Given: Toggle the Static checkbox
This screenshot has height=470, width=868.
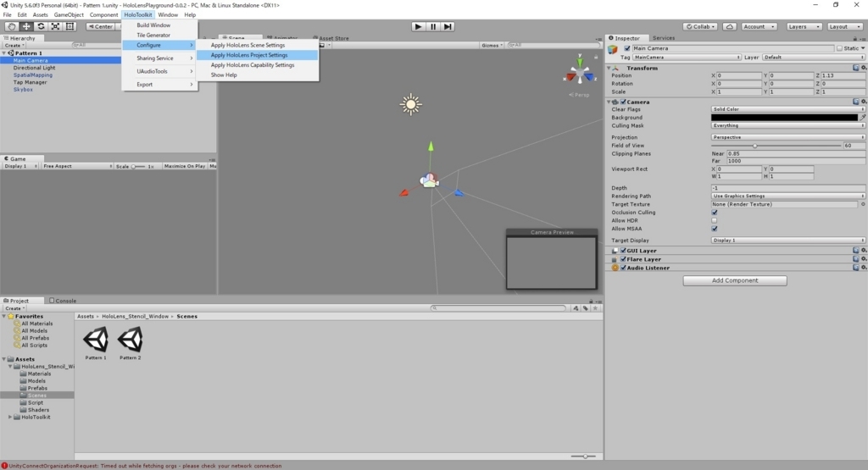Looking at the screenshot, I should pyautogui.click(x=840, y=48).
